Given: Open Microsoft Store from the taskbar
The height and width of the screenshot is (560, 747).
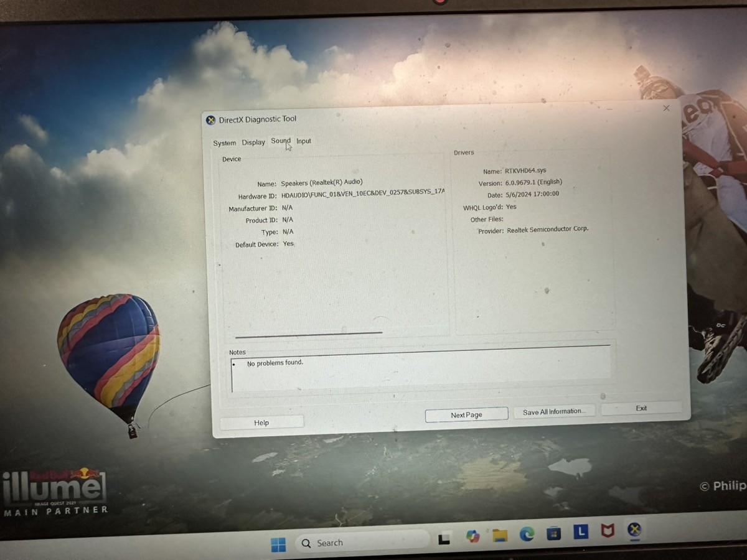Looking at the screenshot, I should coord(554,533).
